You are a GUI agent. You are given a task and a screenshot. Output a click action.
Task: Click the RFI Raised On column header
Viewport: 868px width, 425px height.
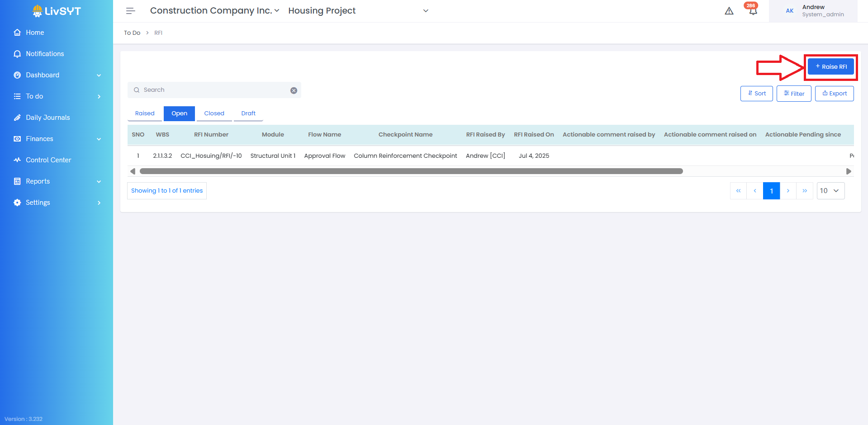point(534,135)
